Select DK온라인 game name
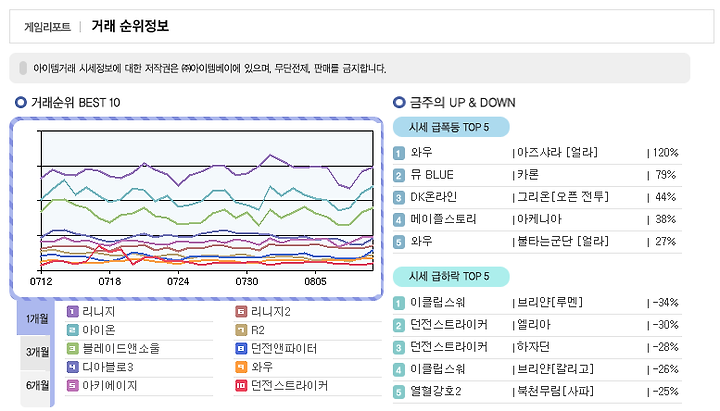This screenshot has width=720, height=411. 433,197
